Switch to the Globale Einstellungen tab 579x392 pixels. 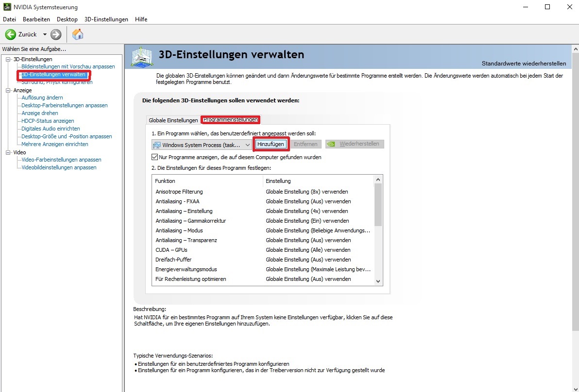[173, 120]
